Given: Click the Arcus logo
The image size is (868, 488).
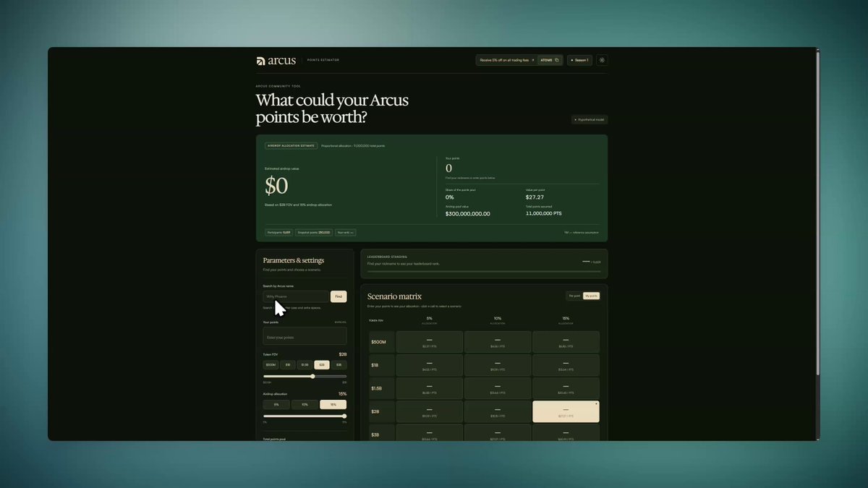Looking at the screenshot, I should point(276,60).
